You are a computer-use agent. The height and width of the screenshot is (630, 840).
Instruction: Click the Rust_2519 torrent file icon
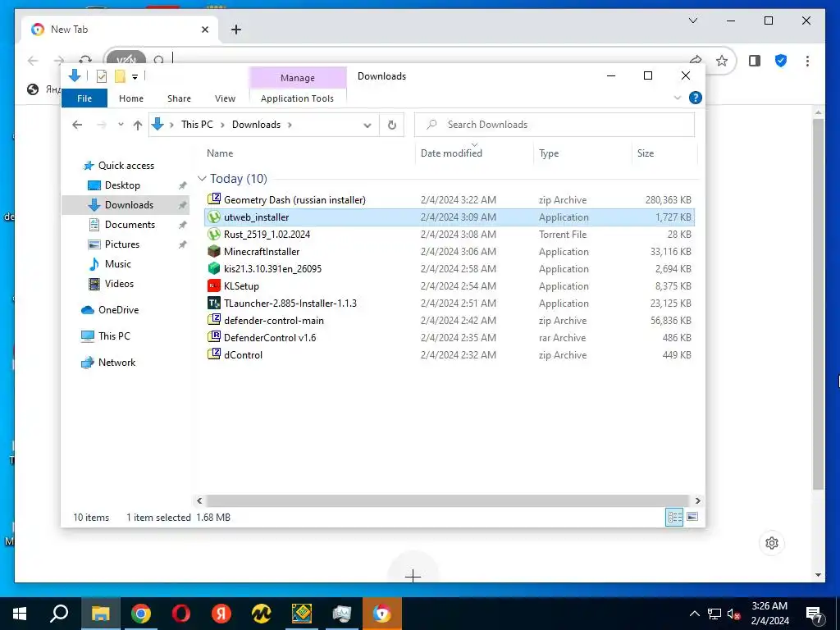214,234
